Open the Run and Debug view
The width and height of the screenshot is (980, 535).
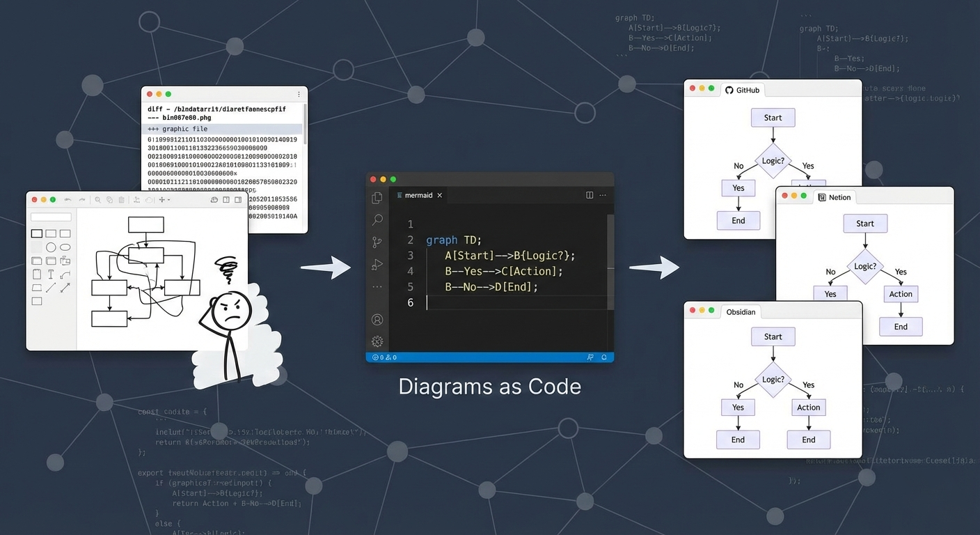pos(377,264)
